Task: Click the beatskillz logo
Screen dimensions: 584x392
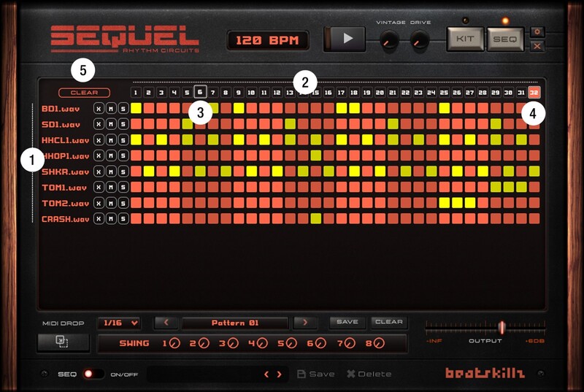Action: click(485, 373)
